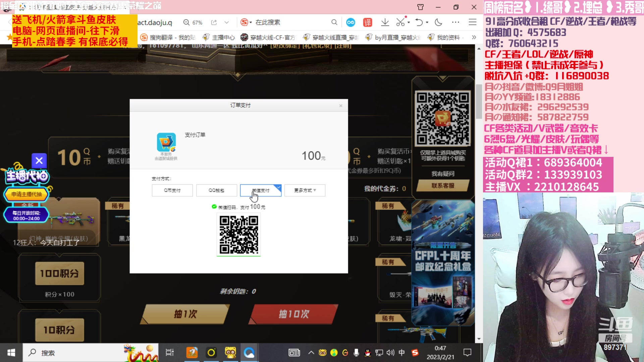The height and width of the screenshot is (362, 644).
Task: Open Task View on the taskbar
Action: coord(170,353)
